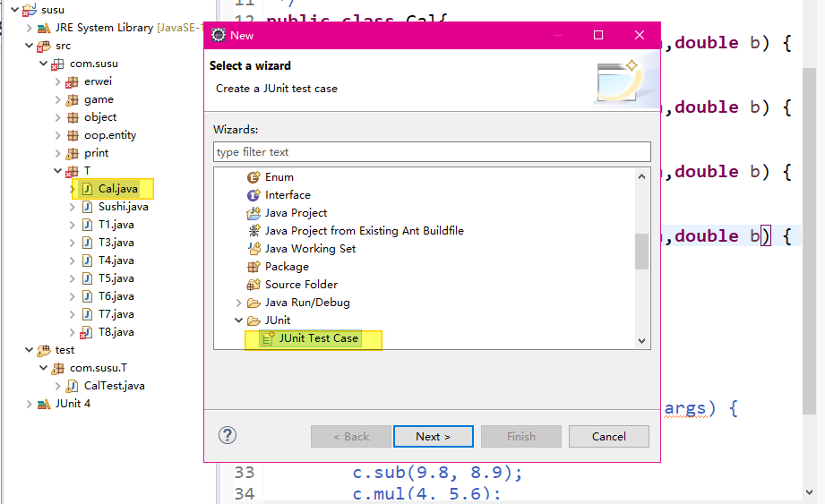Click the src source folder icon
The width and height of the screenshot is (825, 504).
click(x=44, y=47)
